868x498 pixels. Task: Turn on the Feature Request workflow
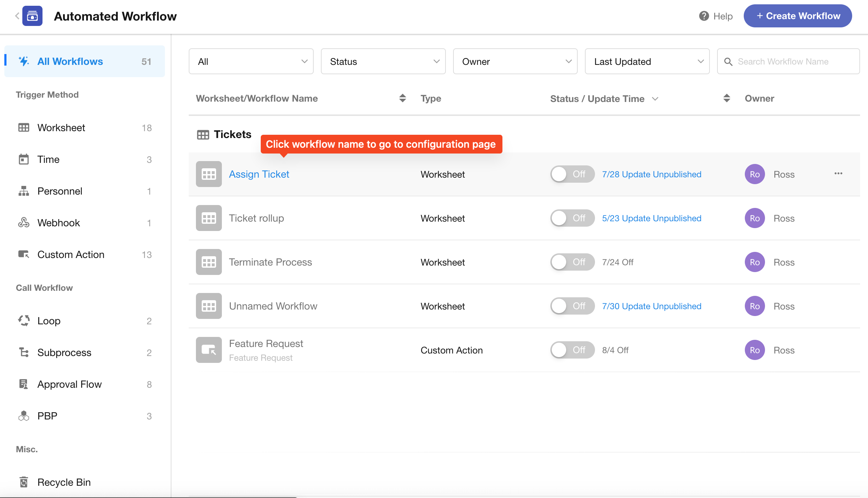(x=572, y=350)
